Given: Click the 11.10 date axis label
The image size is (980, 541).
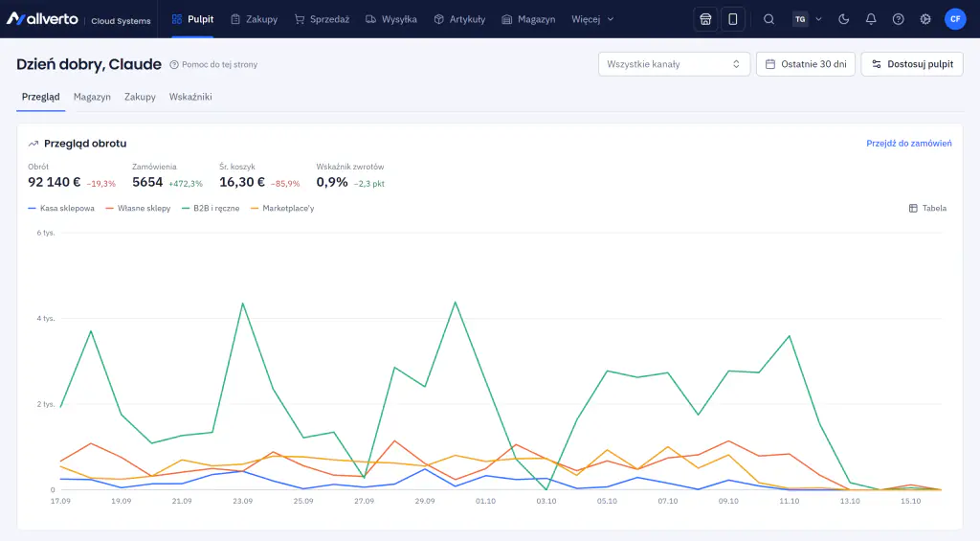Looking at the screenshot, I should click(x=790, y=501).
